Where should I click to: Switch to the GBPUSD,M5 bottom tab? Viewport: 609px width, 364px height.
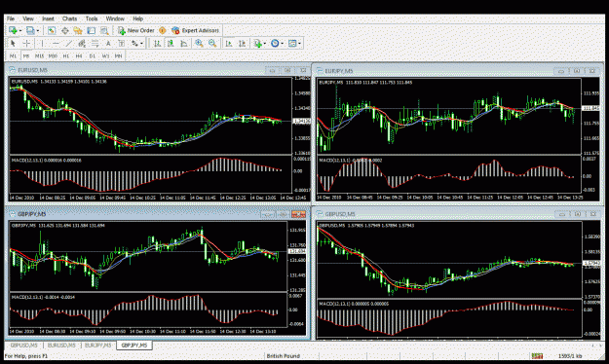23,346
